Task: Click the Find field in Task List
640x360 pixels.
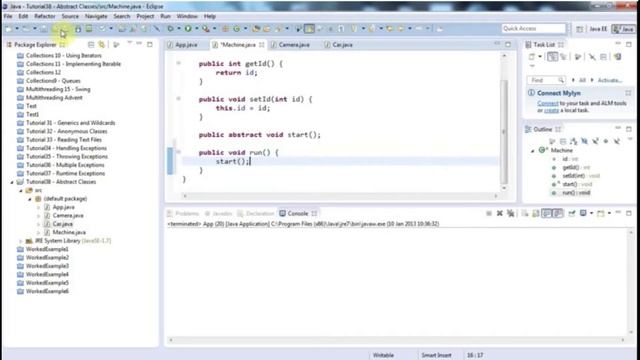Action: (x=546, y=80)
